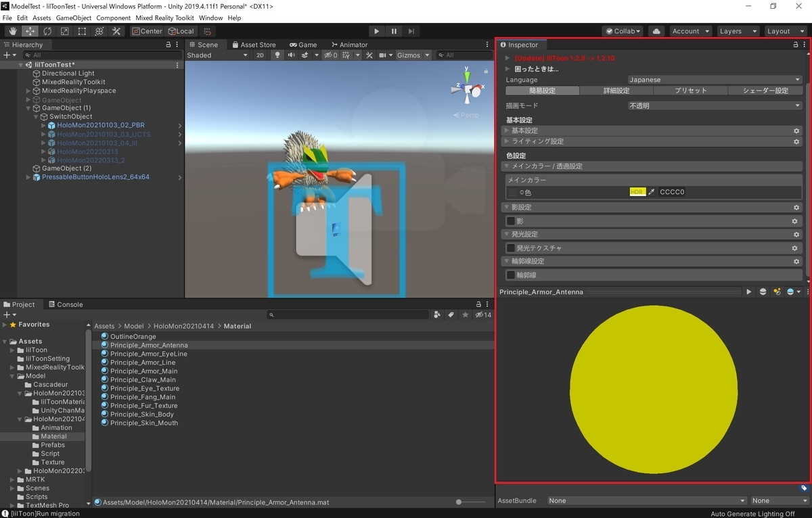Open Shaded draw mode dropdown
Screen dimensions: 812x518
tap(219, 55)
